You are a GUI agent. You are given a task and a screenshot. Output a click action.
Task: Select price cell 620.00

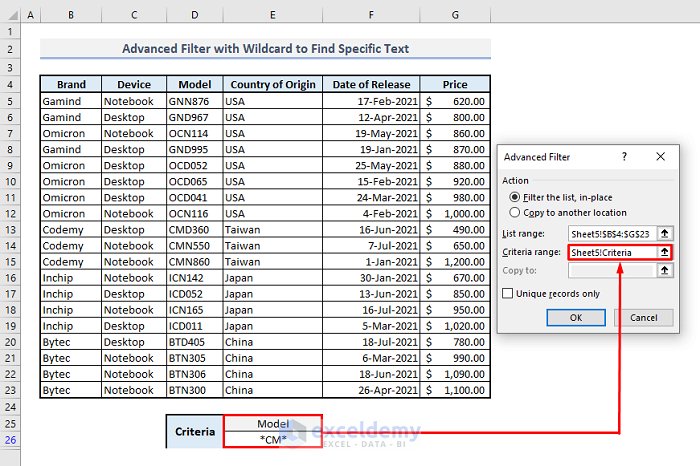[x=455, y=101]
